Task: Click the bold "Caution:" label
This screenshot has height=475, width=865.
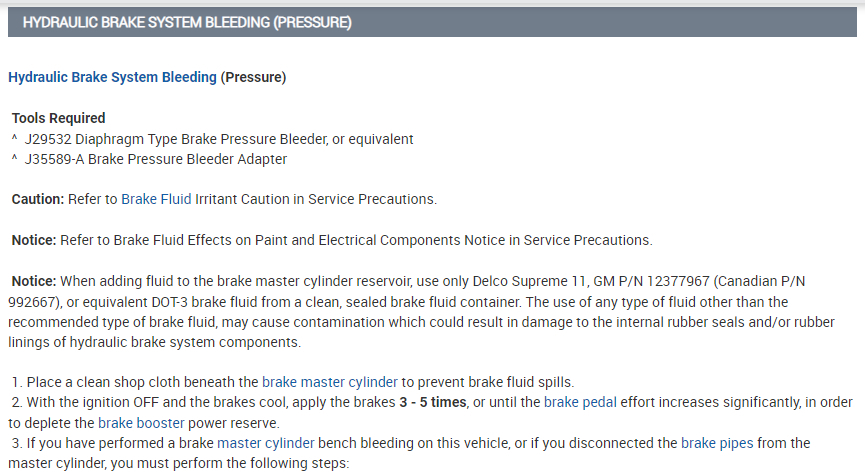Action: [38, 199]
